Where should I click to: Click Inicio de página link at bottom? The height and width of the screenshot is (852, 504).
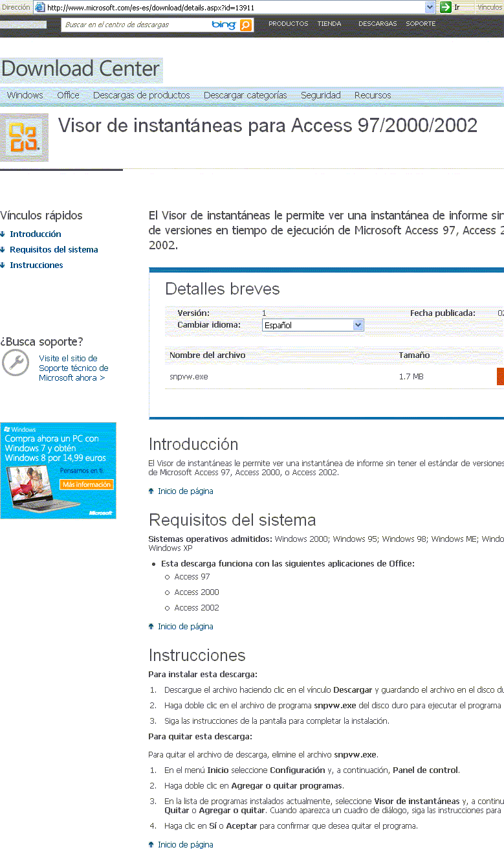click(x=186, y=845)
